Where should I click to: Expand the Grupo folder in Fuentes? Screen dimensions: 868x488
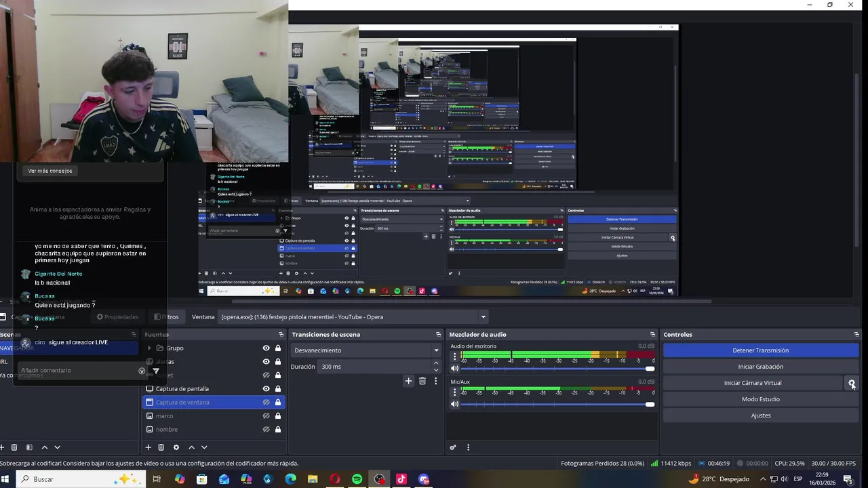point(149,348)
